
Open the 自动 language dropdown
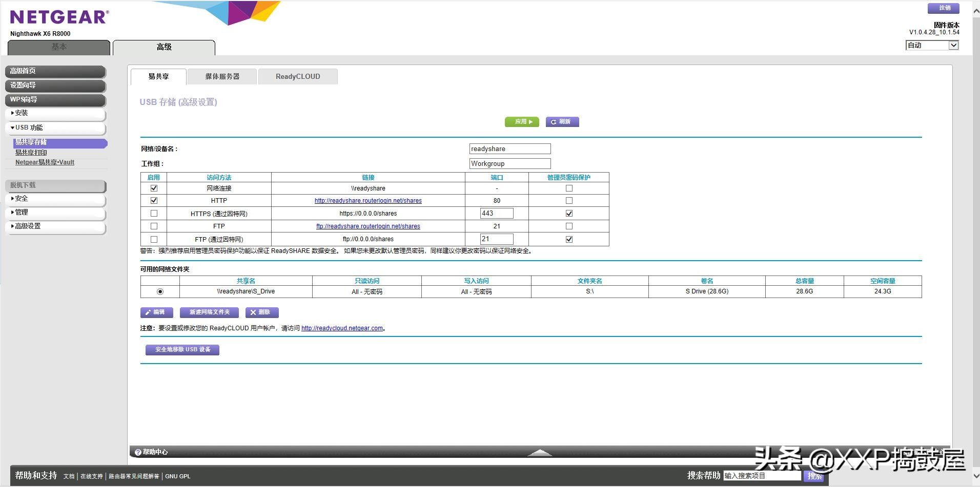(x=932, y=46)
